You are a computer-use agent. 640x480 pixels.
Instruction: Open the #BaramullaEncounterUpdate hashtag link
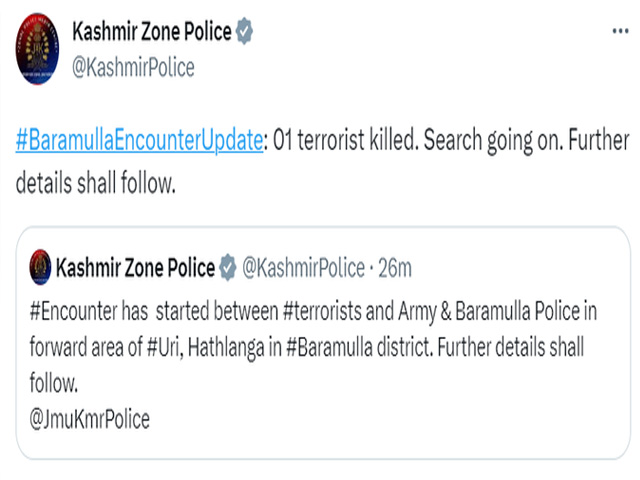pos(139,140)
